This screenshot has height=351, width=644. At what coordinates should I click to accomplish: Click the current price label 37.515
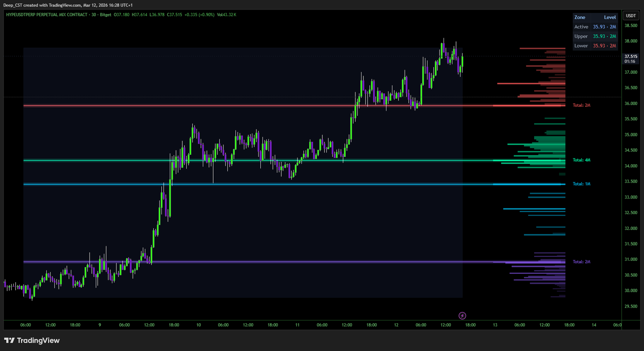click(631, 57)
